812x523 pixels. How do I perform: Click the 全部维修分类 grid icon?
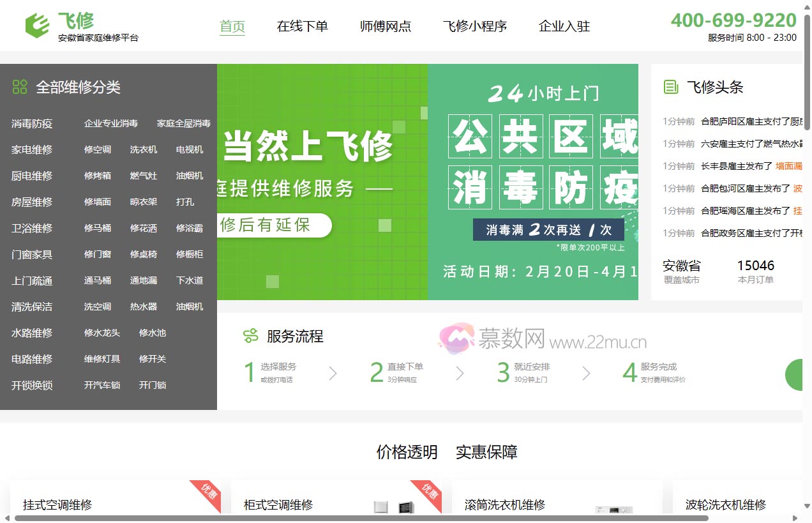[x=20, y=87]
